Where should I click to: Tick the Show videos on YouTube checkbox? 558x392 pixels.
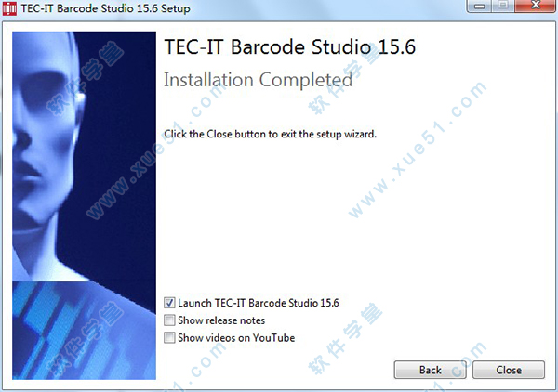pyautogui.click(x=169, y=337)
